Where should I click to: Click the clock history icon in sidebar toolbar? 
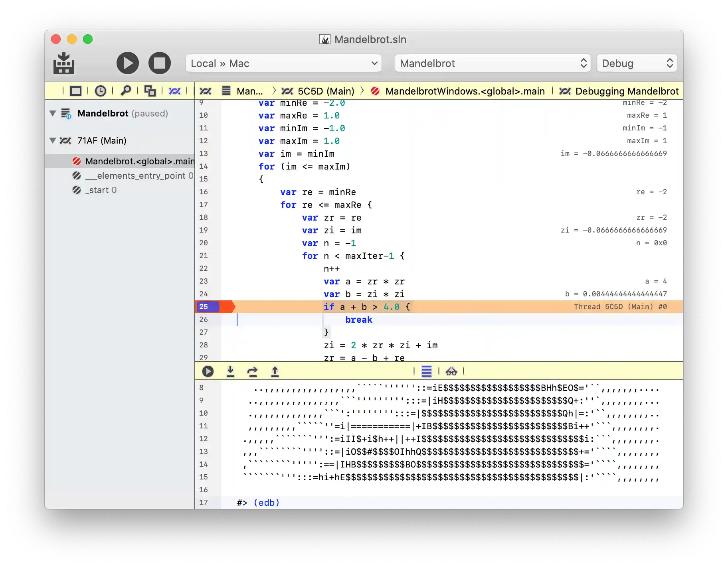pos(100,91)
